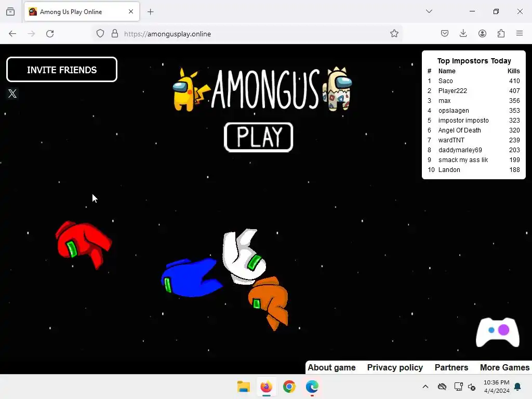Open the Downloads arrow icon
Viewport: 532px width, 399px height.
coord(463,33)
